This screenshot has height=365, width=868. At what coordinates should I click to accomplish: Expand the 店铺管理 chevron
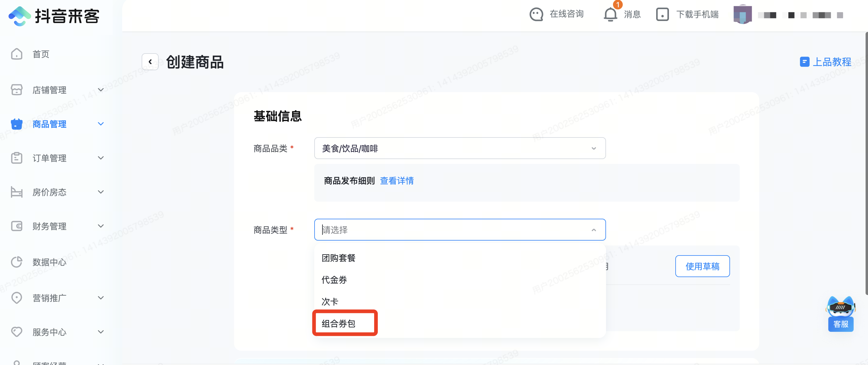click(x=100, y=90)
